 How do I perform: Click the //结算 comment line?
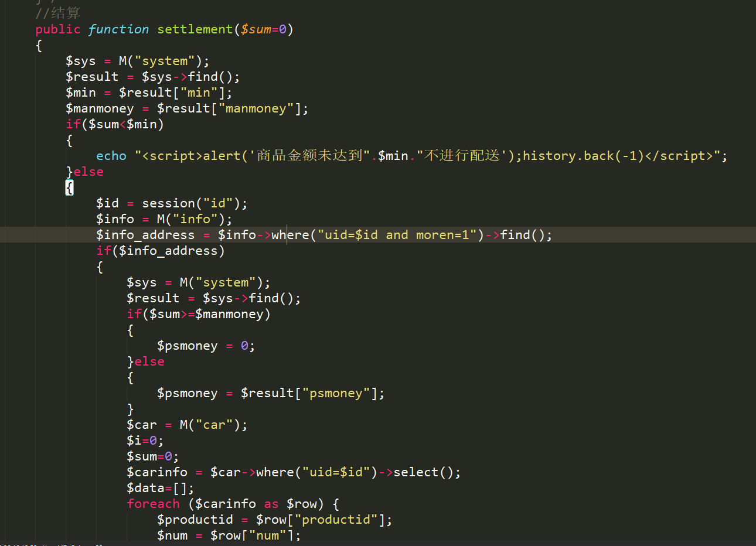click(57, 13)
